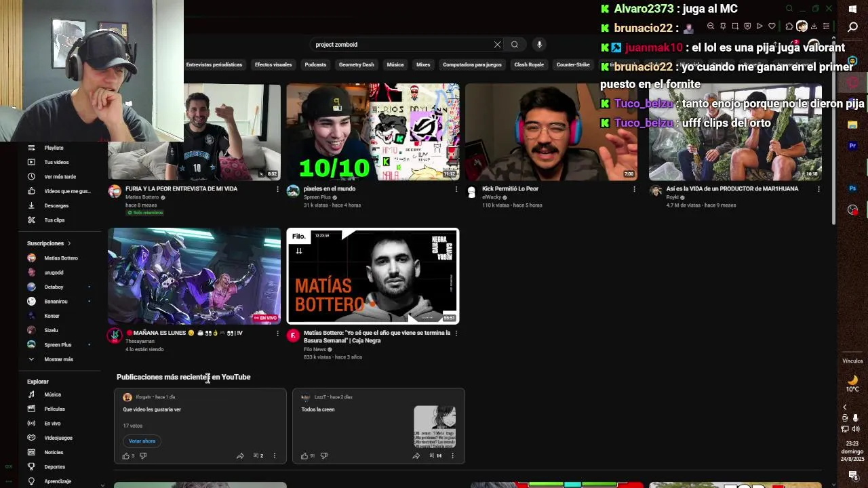Share the Iforgetv poll post
This screenshot has width=868, height=488.
click(x=240, y=456)
